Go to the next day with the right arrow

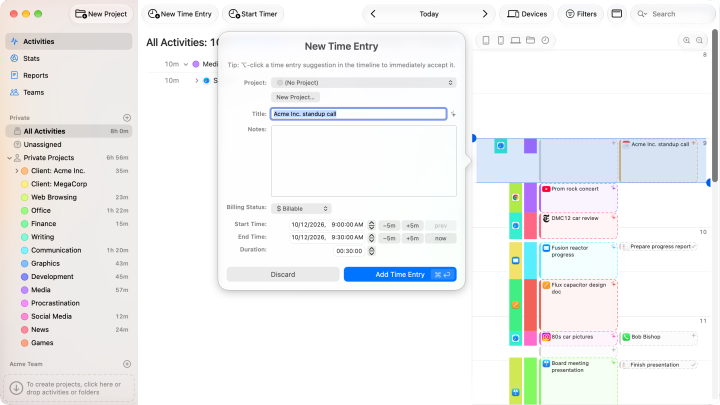(x=485, y=14)
